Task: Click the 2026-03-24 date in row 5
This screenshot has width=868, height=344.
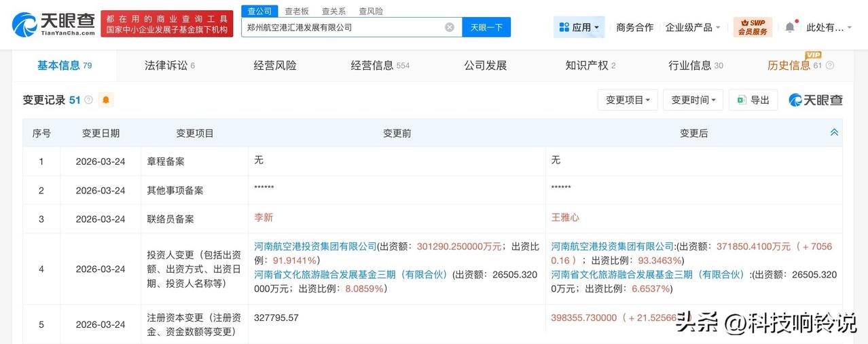Action: [x=101, y=325]
